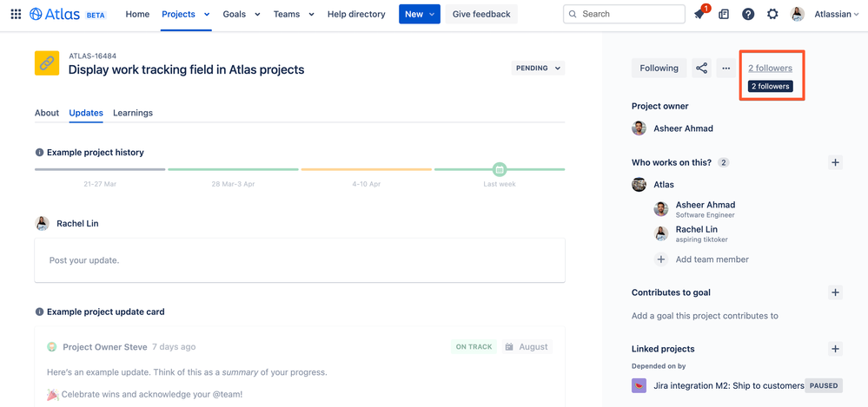Screen dimensions: 868x407
Task: Toggle the Following button
Action: point(659,68)
